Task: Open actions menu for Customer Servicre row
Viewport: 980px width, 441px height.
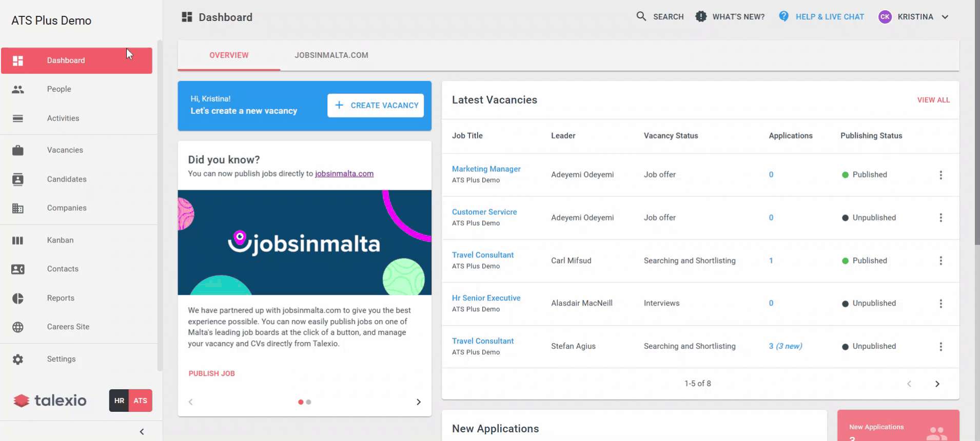Action: coord(941,218)
